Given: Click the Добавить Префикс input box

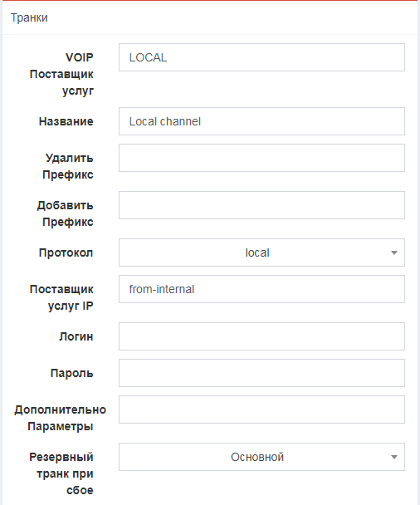Looking at the screenshot, I should 261,205.
